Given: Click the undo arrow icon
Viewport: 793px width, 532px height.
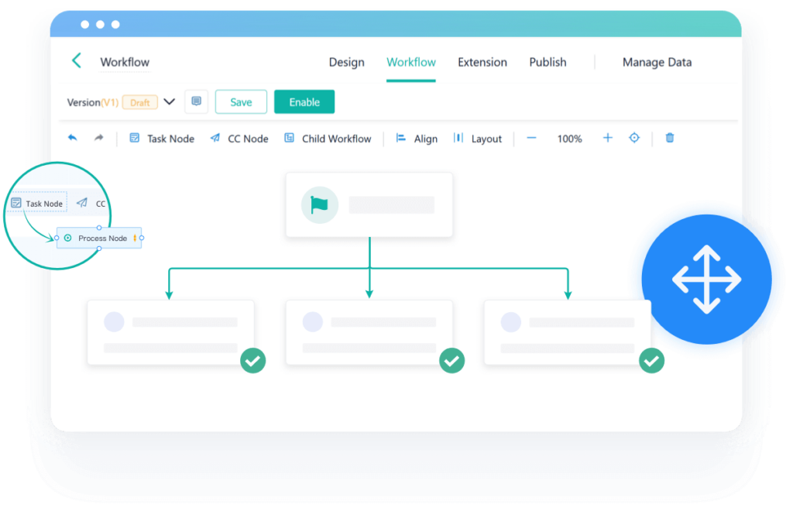Looking at the screenshot, I should point(72,138).
